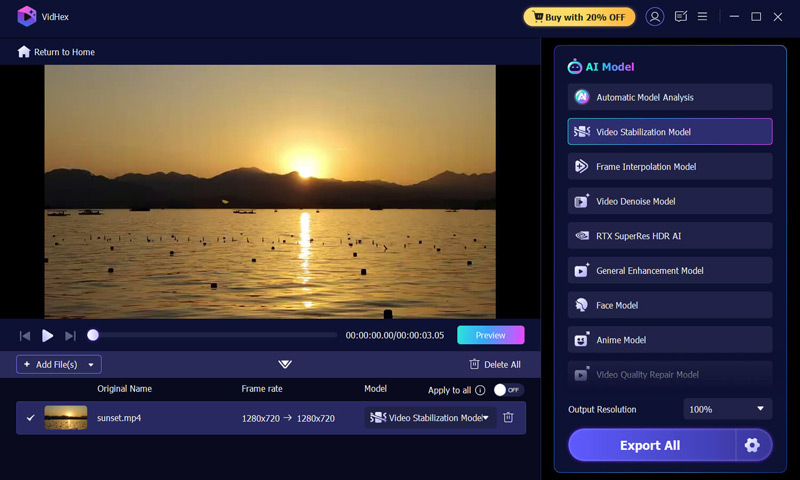Open the hamburger menu in title bar
This screenshot has width=800, height=480.
tap(703, 17)
